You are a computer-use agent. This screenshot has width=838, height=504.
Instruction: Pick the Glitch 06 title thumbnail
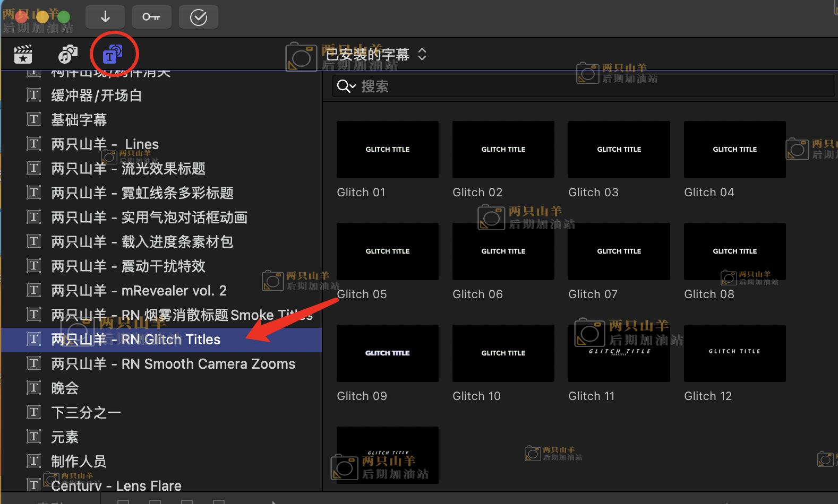tap(503, 251)
